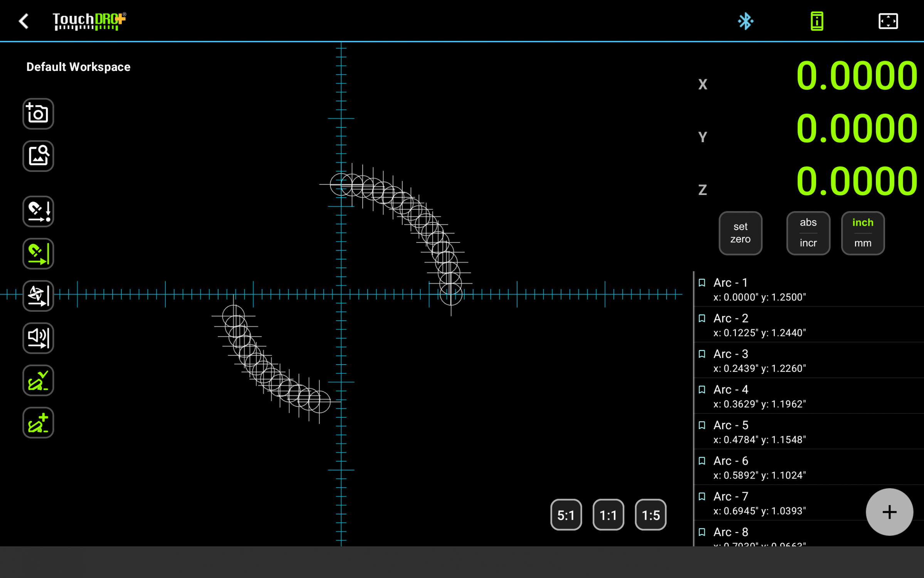Click the Y axis readout value

click(857, 128)
